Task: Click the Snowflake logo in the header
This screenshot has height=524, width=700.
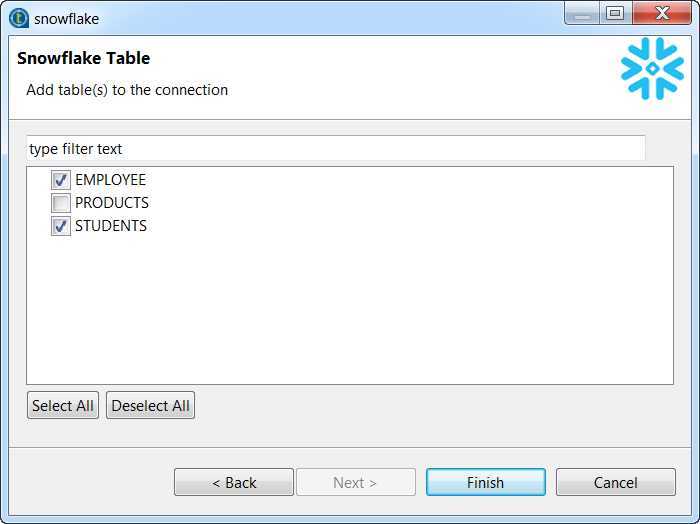Action: point(652,69)
